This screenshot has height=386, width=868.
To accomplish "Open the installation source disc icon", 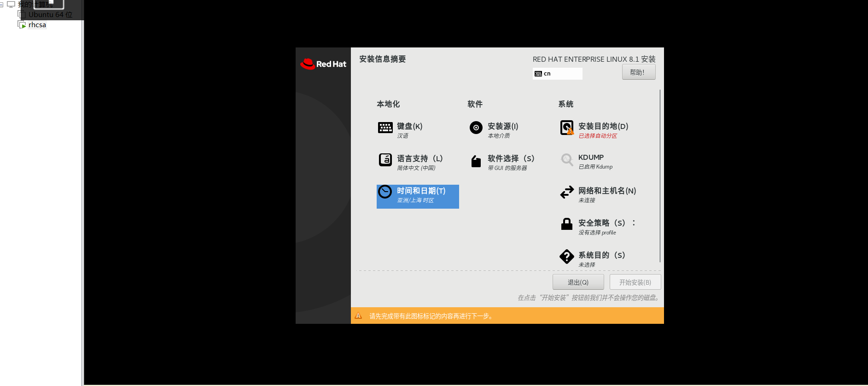I will point(476,128).
